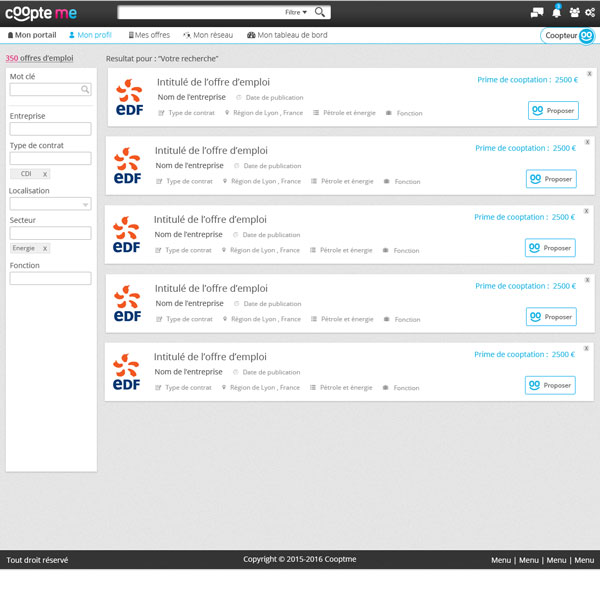This screenshot has width=600, height=602.
Task: Click Proposer on the first offer
Action: [553, 111]
